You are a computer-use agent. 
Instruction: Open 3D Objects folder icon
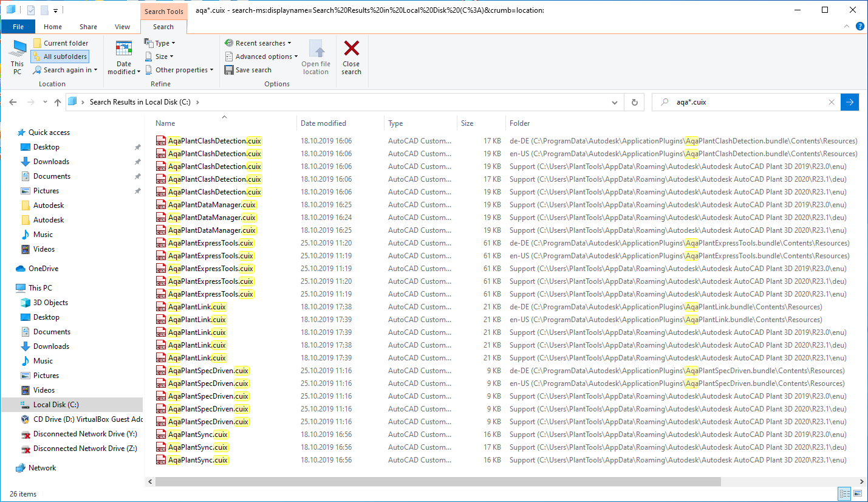coord(26,303)
